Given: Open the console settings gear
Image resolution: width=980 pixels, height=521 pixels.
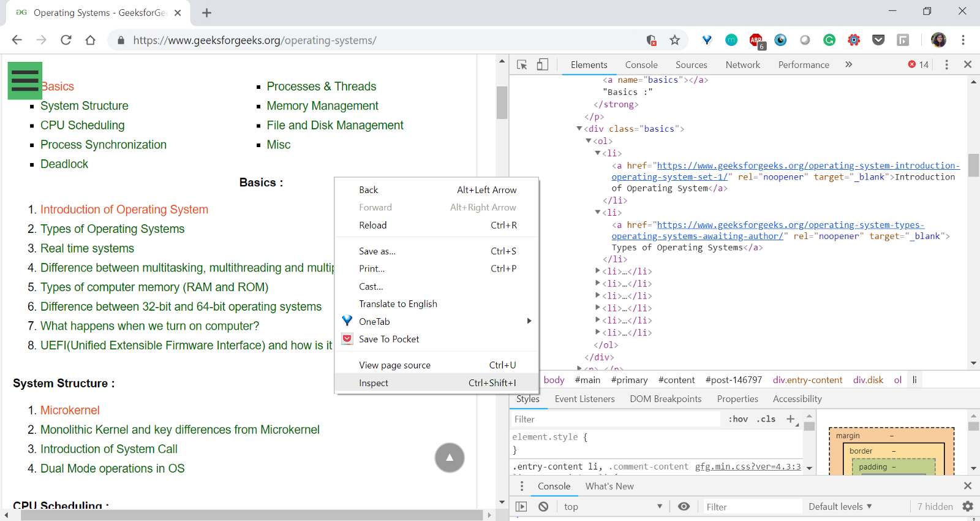Looking at the screenshot, I should click(968, 506).
